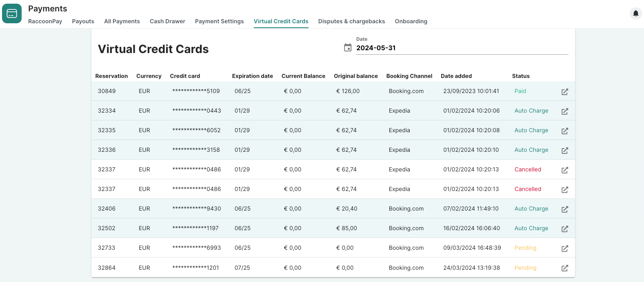Select the Virtual Credit Cards tab
The image size is (644, 282).
point(281,21)
